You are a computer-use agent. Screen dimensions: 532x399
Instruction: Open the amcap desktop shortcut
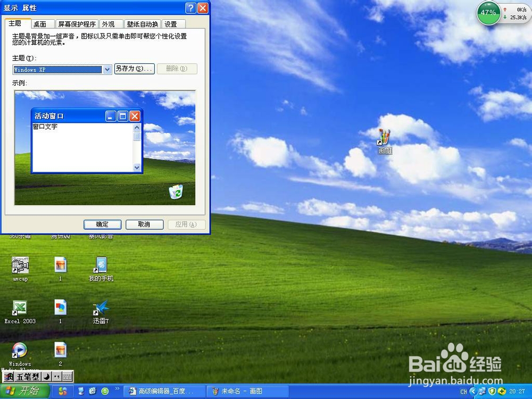coord(20,269)
